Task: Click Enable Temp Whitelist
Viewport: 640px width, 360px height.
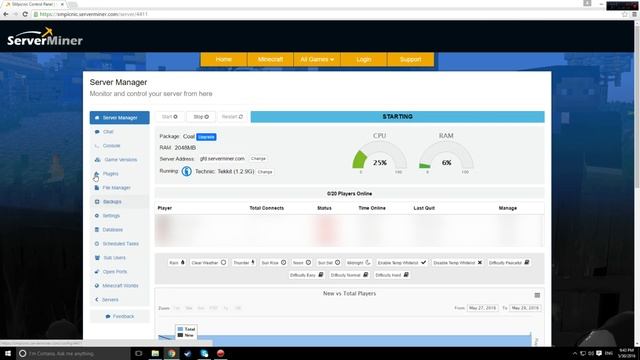Action: click(x=402, y=262)
